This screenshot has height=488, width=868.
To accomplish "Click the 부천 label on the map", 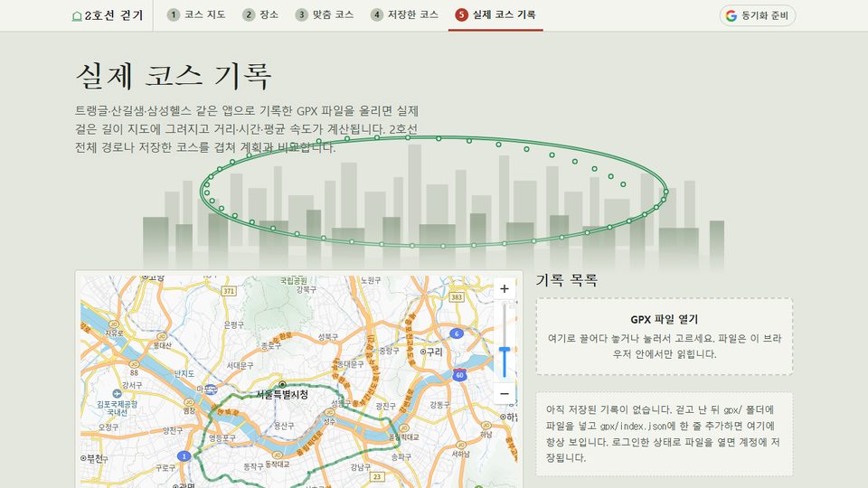I will point(94,459).
